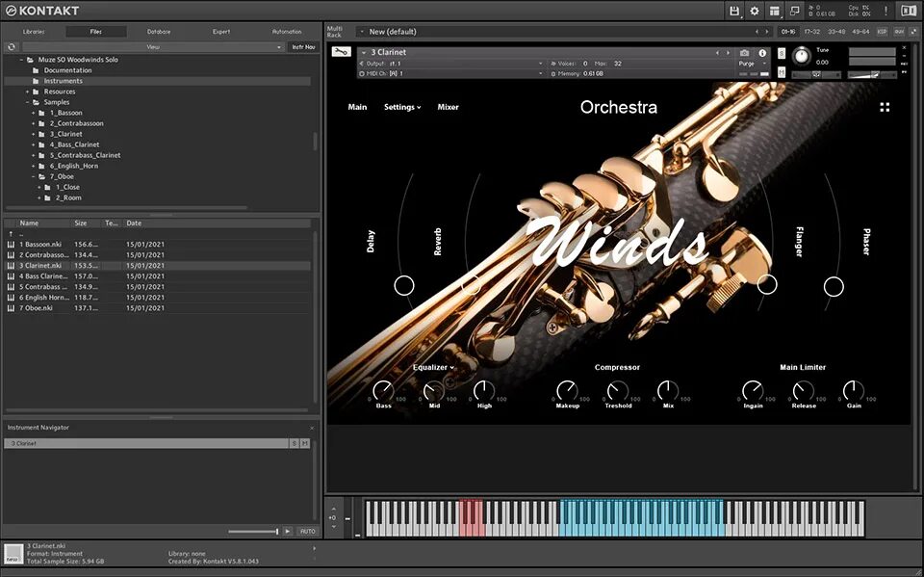The image size is (924, 577).
Task: Click the Compressor Makeup knob
Action: pos(567,390)
